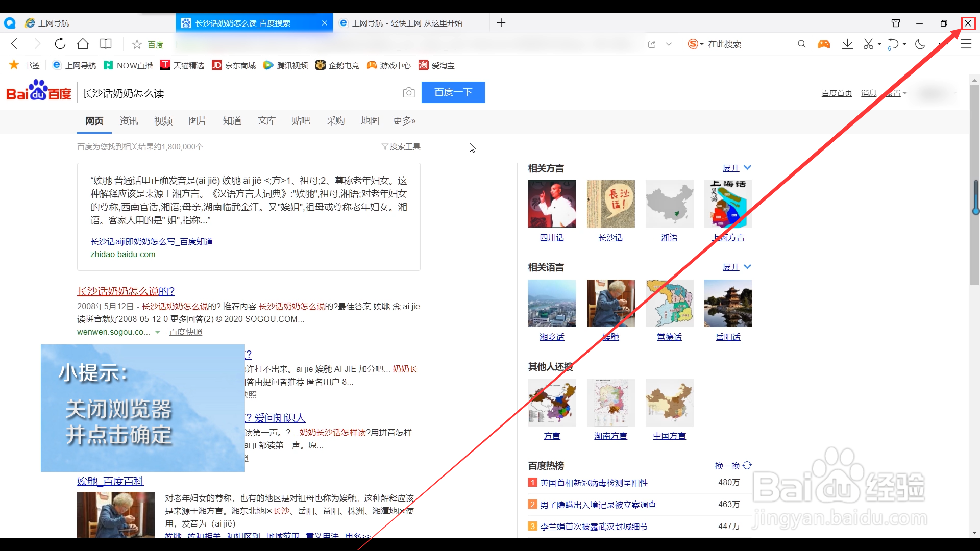
Task: Refresh hot list with 换一换
Action: (733, 466)
